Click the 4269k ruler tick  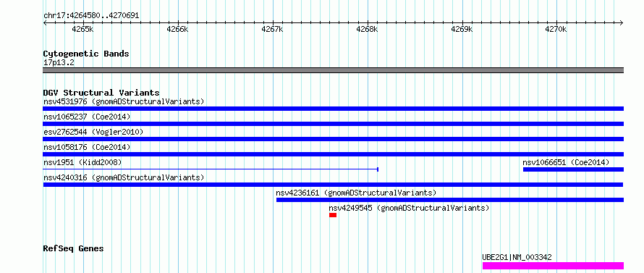(x=462, y=29)
